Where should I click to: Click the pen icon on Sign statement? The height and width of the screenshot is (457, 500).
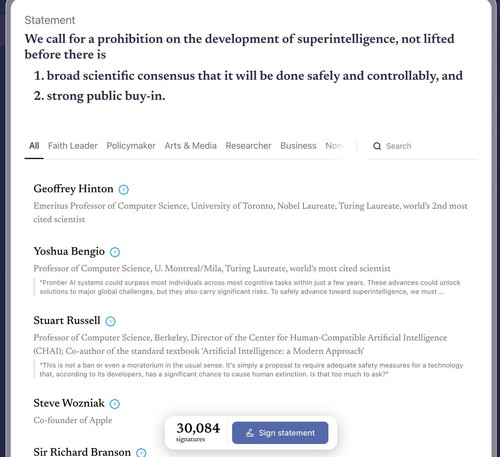[250, 433]
